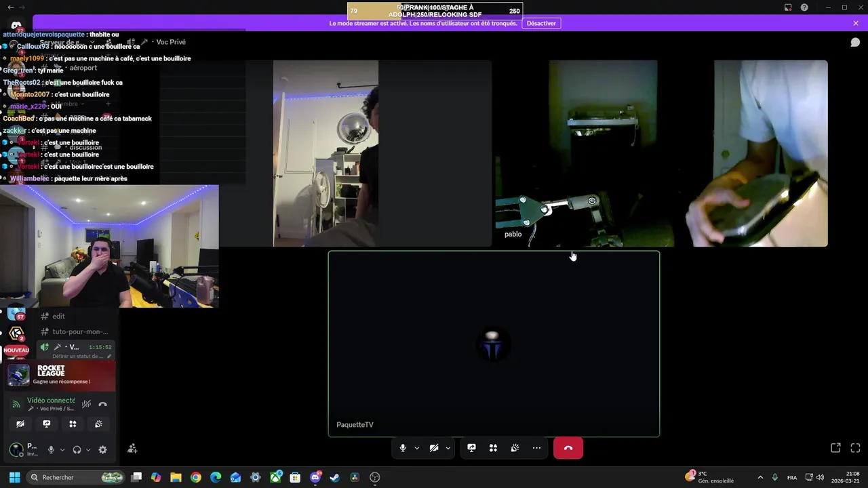Open output device chevron beside headphones
Viewport: 868px width, 488px height.
(87, 449)
